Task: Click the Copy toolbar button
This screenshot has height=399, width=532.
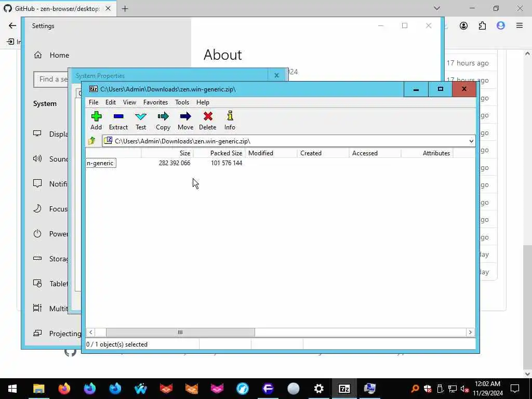Action: coord(163,121)
